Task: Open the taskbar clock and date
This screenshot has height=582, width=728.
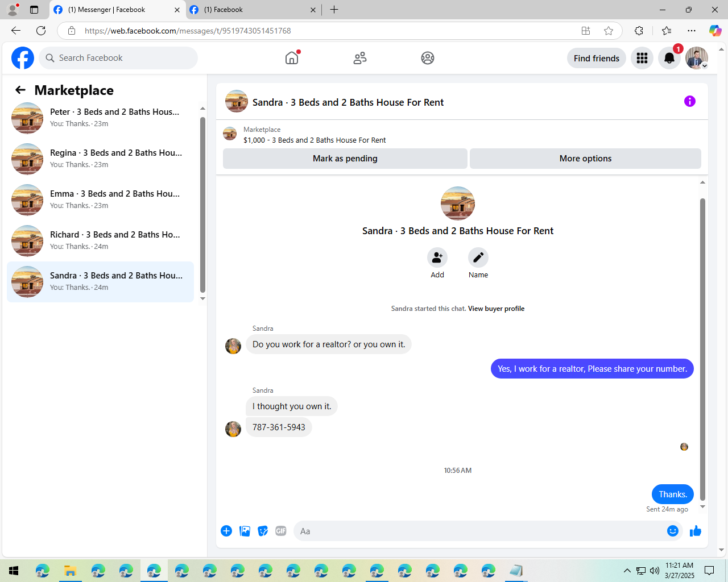Action: pos(680,571)
